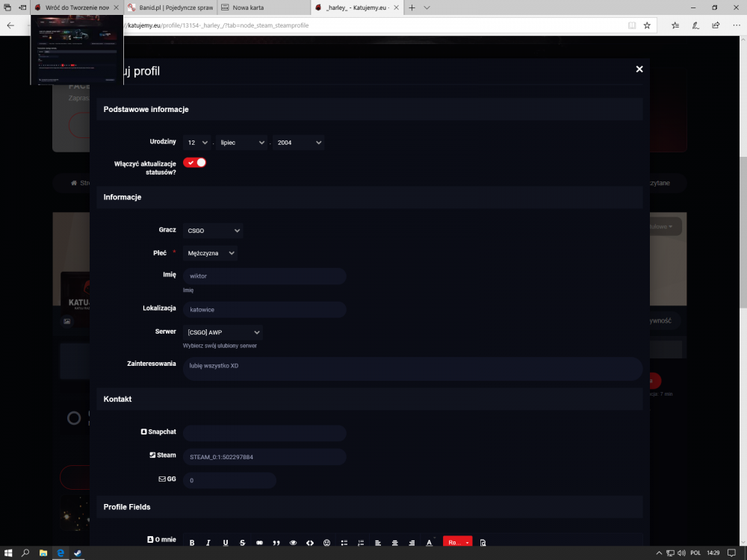Insert a quote block in the editor

[276, 542]
